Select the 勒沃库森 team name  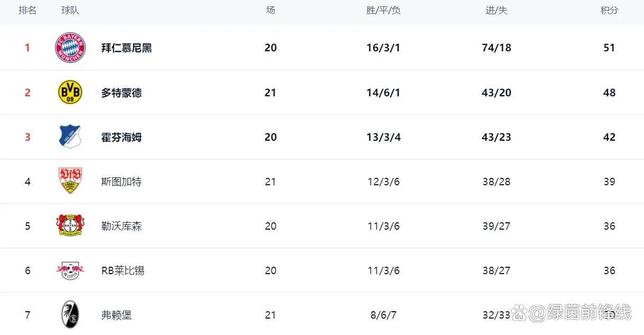coord(121,226)
